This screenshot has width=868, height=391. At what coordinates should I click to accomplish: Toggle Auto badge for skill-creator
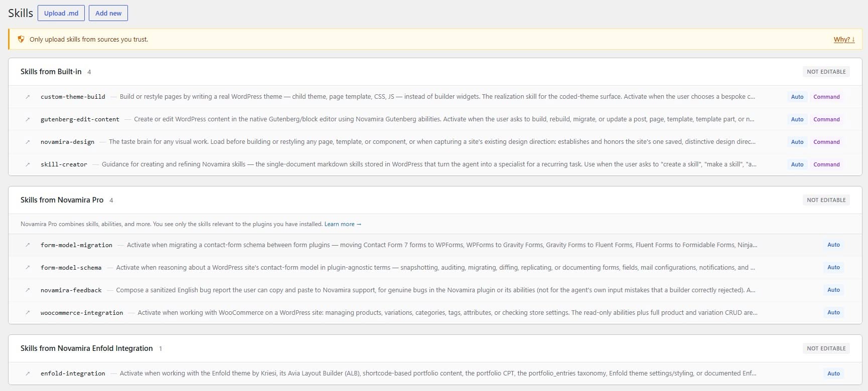797,164
